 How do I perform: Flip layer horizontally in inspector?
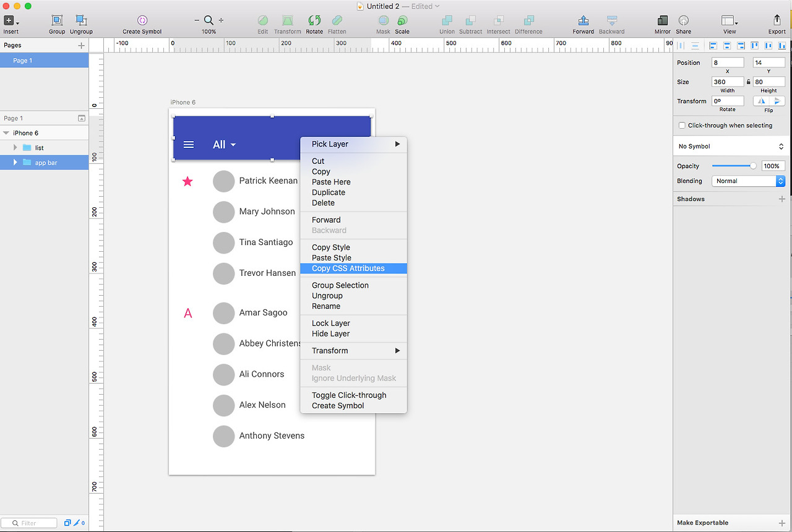pos(761,101)
